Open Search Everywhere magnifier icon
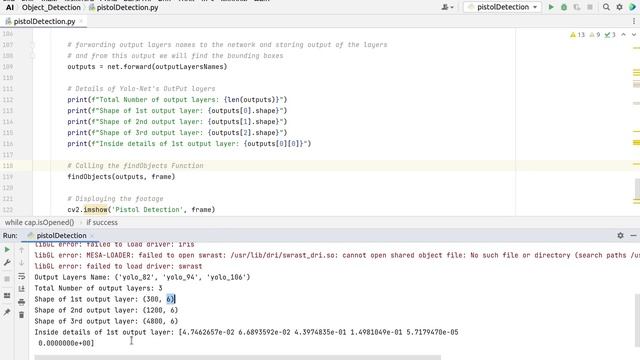This screenshot has height=360, width=640. (x=607, y=7)
